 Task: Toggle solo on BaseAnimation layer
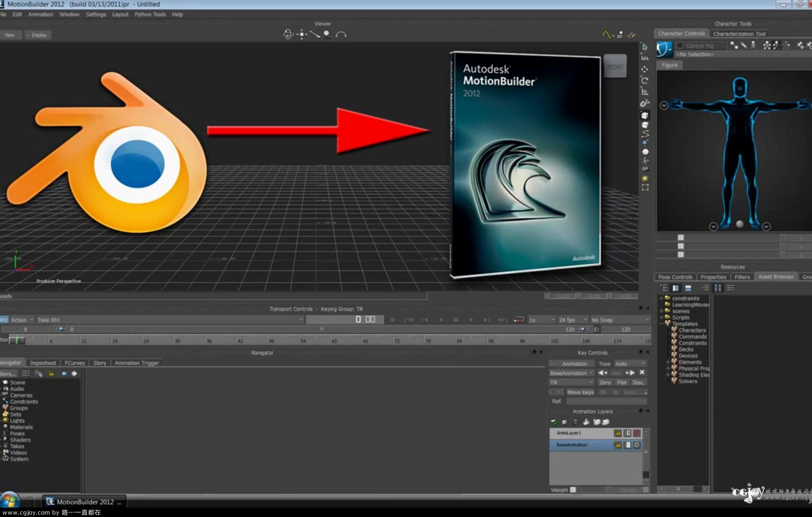tap(628, 445)
